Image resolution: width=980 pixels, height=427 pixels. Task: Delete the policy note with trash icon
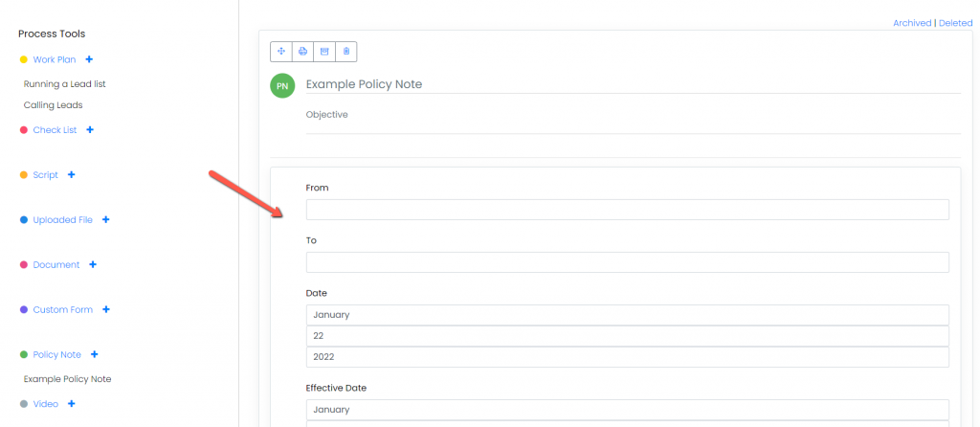pyautogui.click(x=346, y=52)
